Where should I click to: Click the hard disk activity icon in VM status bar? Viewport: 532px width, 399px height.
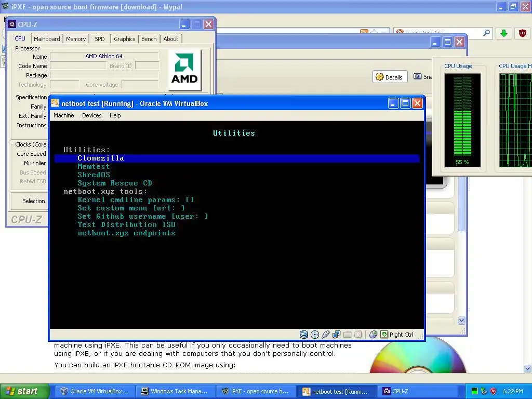pyautogui.click(x=303, y=335)
